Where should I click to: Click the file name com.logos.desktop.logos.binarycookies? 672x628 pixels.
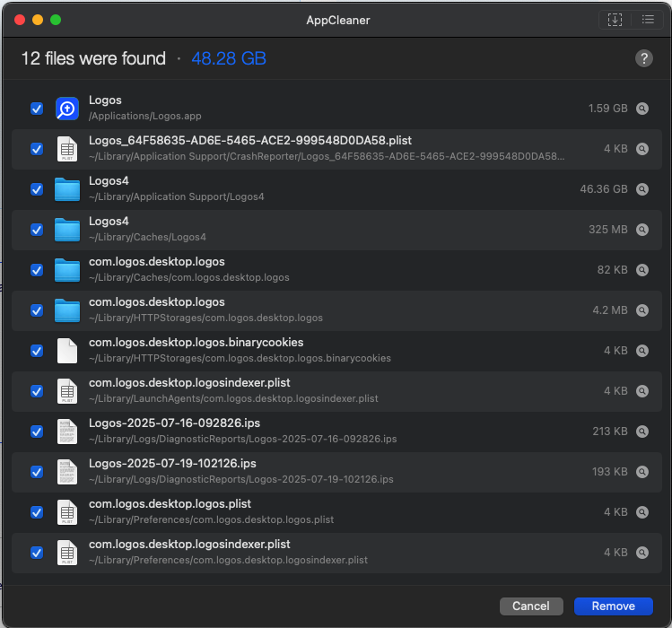click(x=196, y=343)
